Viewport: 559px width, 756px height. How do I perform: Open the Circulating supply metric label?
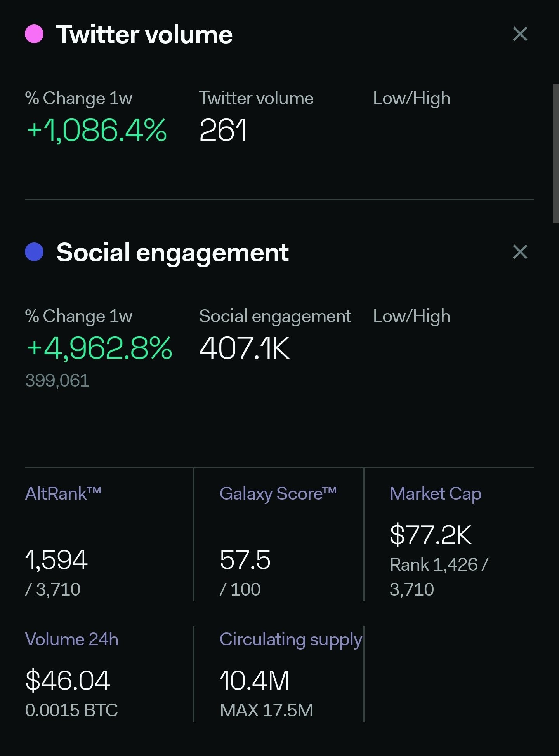coord(291,639)
